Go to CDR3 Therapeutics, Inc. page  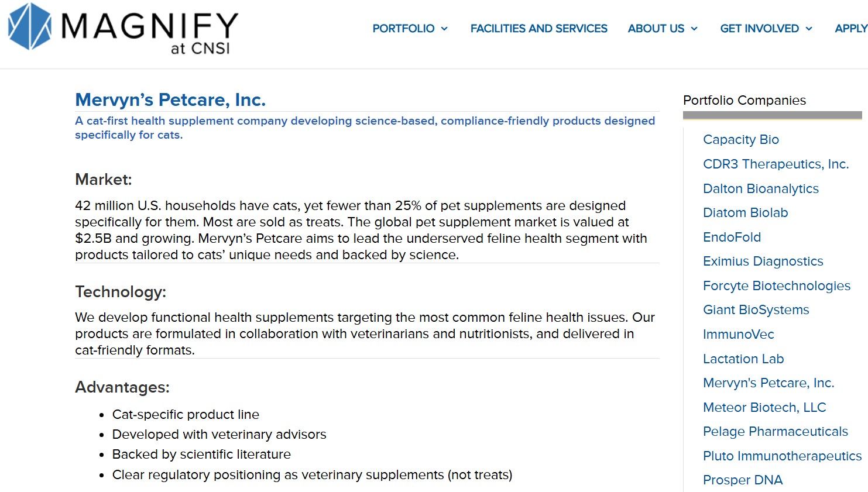[x=776, y=164]
